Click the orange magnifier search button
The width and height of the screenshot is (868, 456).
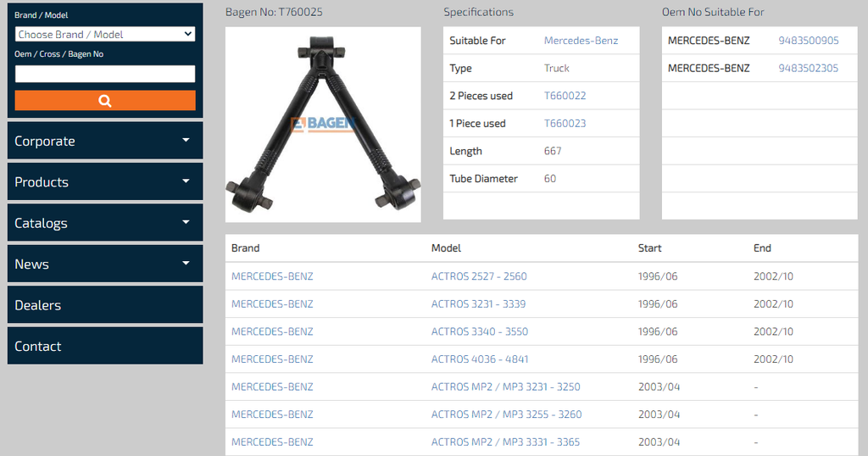click(105, 100)
